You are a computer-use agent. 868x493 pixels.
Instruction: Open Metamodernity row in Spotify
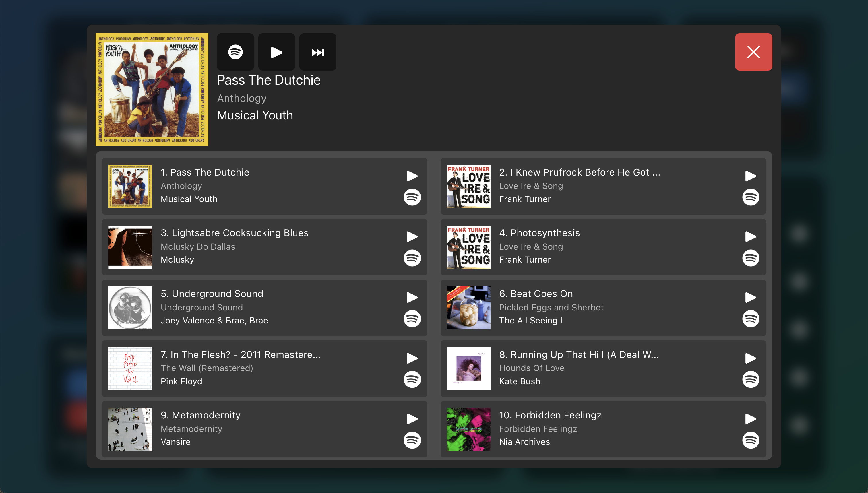click(x=412, y=440)
